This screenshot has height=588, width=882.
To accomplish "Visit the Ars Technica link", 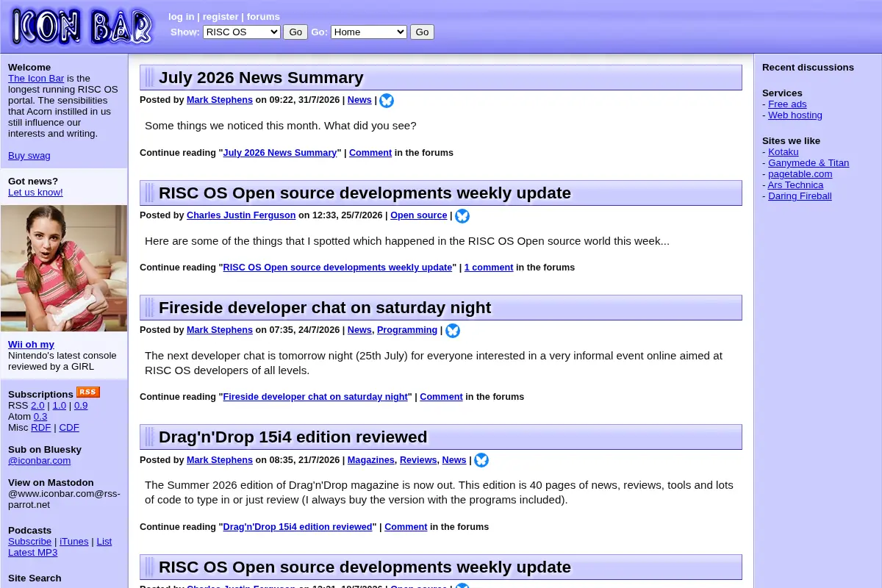I will (x=796, y=184).
